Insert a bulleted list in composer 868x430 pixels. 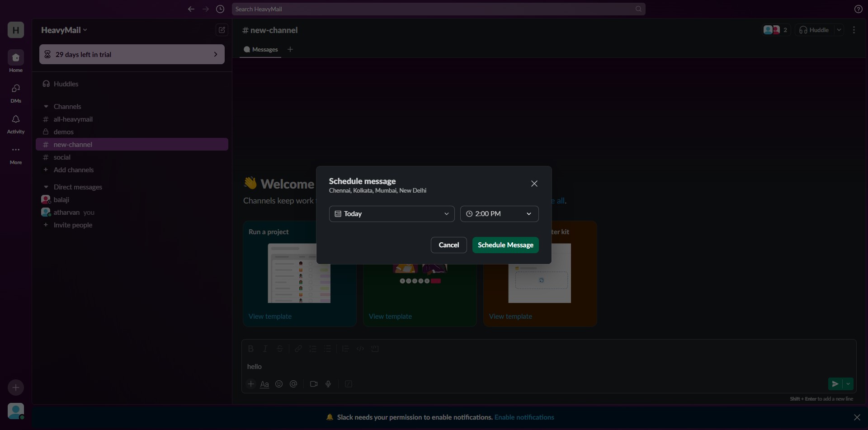pos(328,349)
